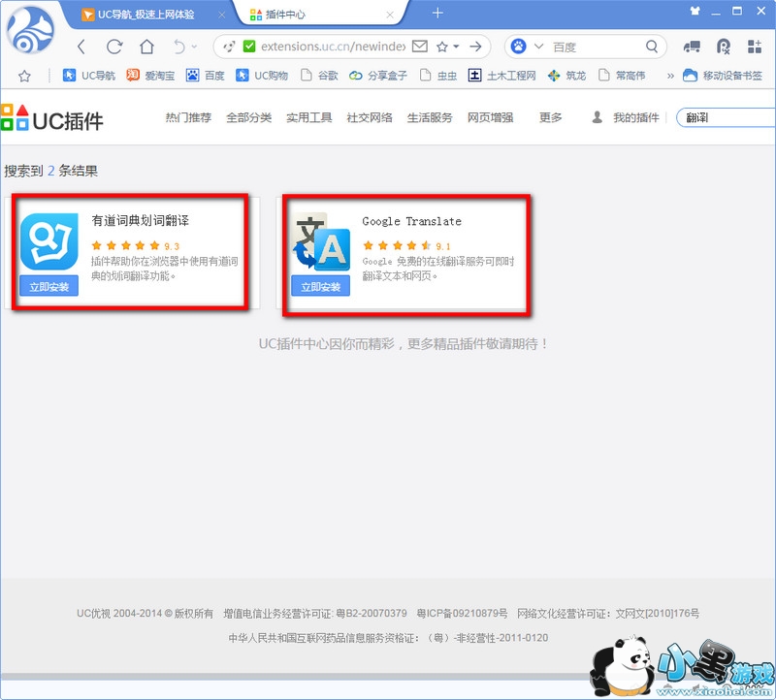Click the Baidu paw search engine icon
Screen dimensions: 776x700
(518, 47)
